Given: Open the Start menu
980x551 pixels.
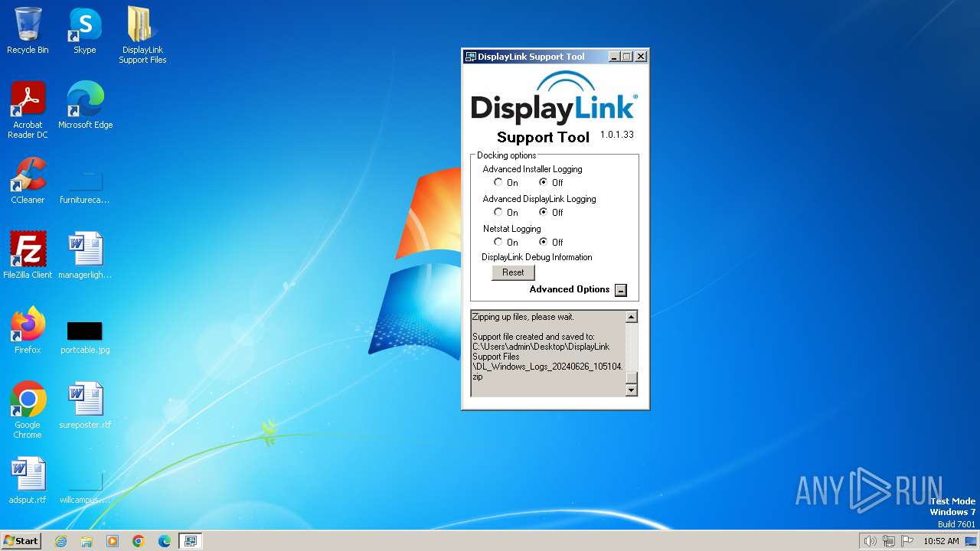Looking at the screenshot, I should coord(21,541).
